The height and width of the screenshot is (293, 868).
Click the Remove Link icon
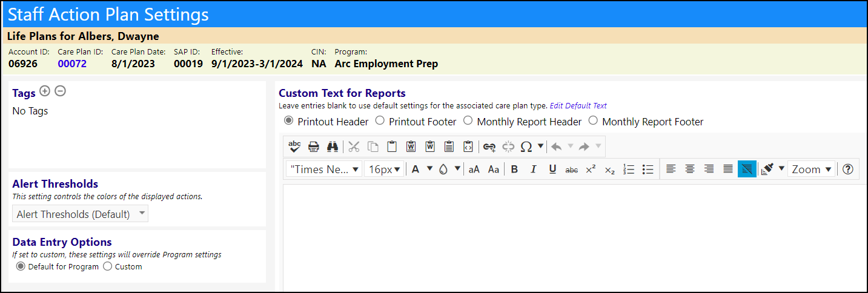[508, 146]
